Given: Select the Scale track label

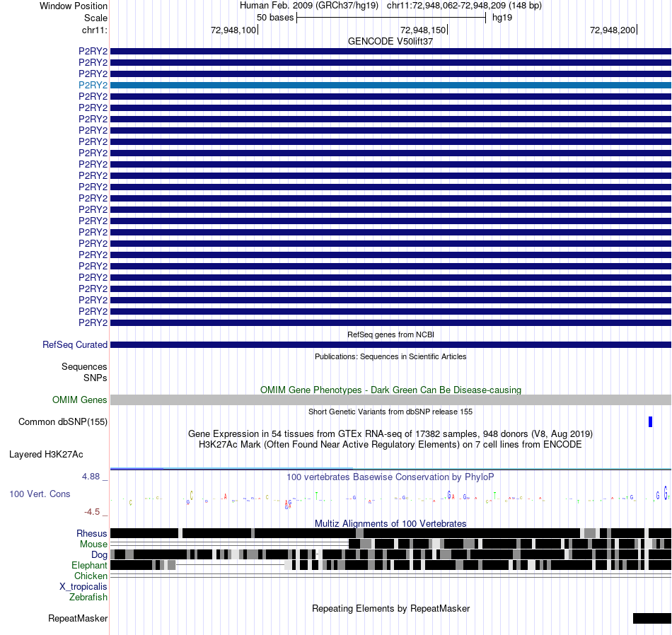Looking at the screenshot, I should [x=95, y=18].
